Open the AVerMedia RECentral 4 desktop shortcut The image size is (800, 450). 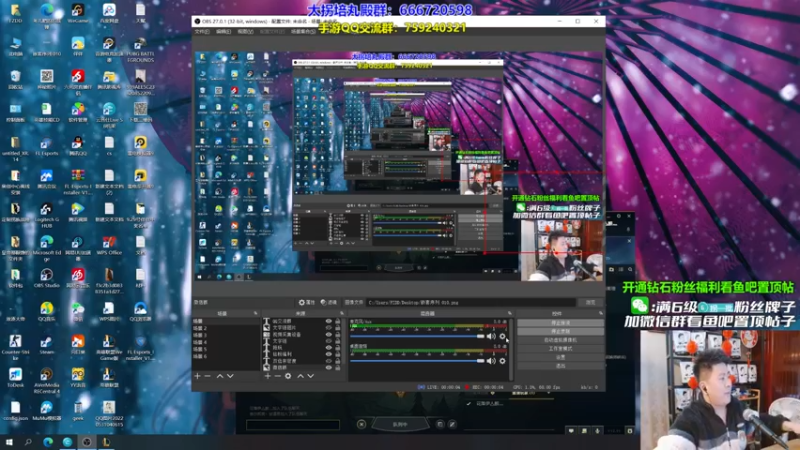pos(46,380)
